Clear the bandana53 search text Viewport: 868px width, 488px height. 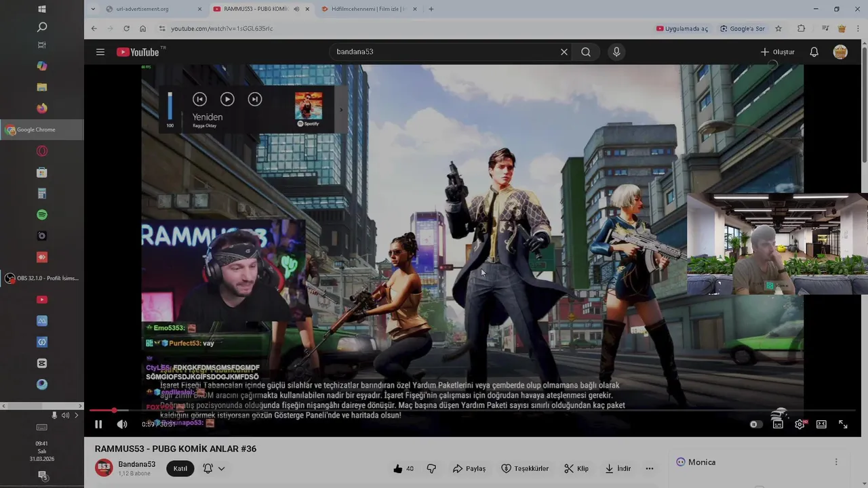pos(564,52)
